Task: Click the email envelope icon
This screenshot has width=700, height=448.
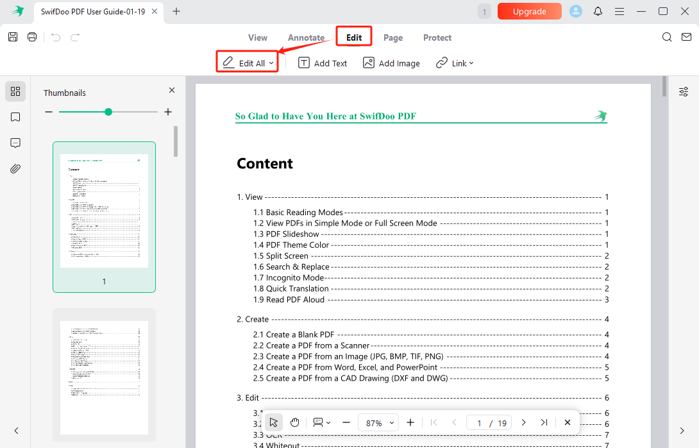Action: point(687,37)
